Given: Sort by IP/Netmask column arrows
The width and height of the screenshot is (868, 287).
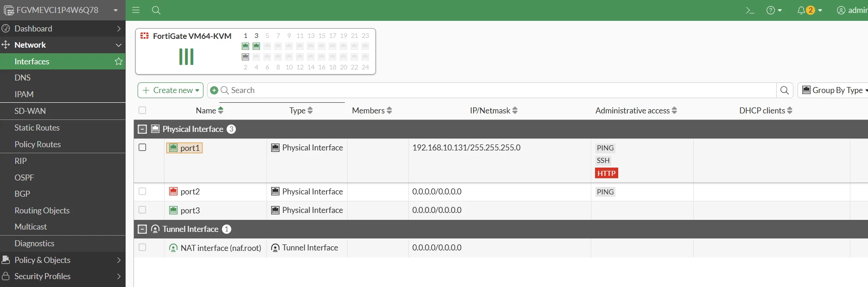Looking at the screenshot, I should [x=515, y=111].
